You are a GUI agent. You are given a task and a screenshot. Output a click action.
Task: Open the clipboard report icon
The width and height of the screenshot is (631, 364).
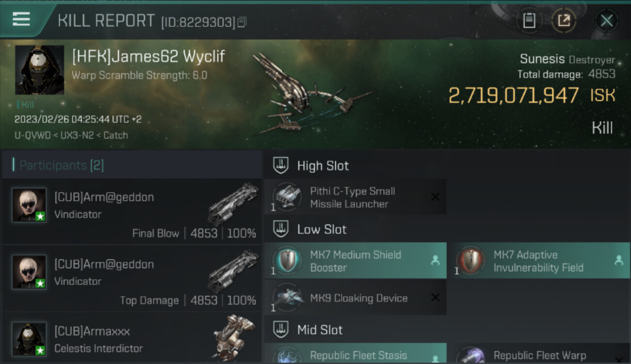(x=529, y=20)
